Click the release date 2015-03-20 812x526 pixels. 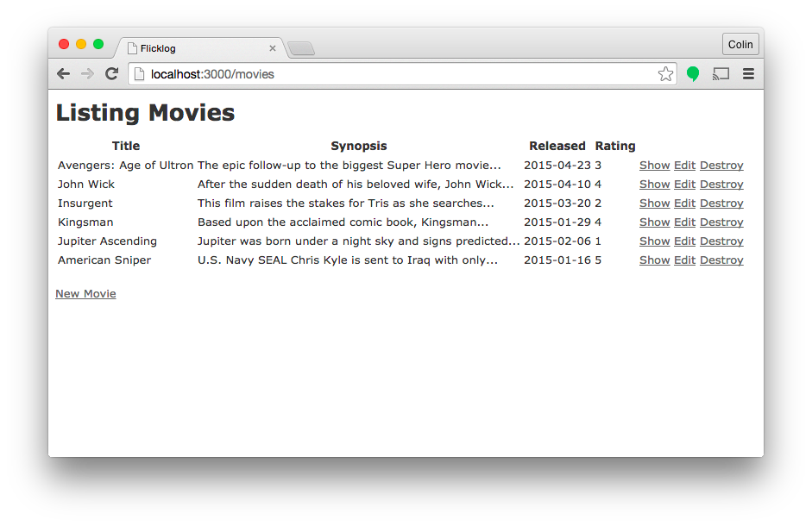557,203
